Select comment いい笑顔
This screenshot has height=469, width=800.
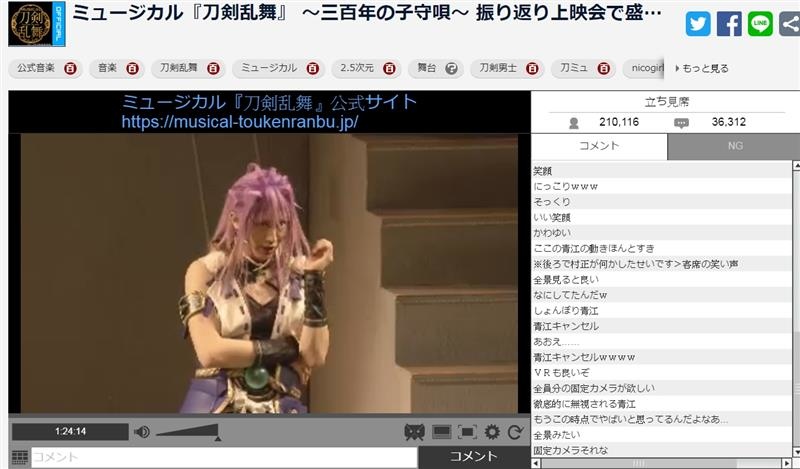pos(662,217)
